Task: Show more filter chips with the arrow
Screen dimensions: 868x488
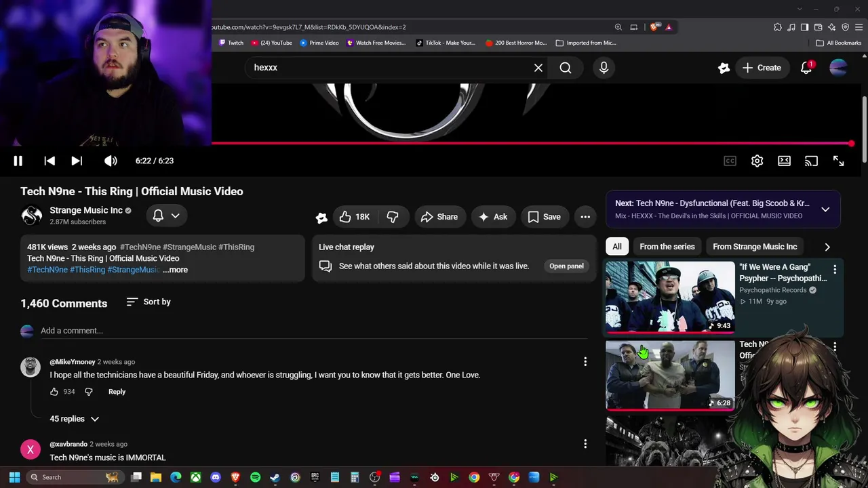Action: [x=827, y=247]
